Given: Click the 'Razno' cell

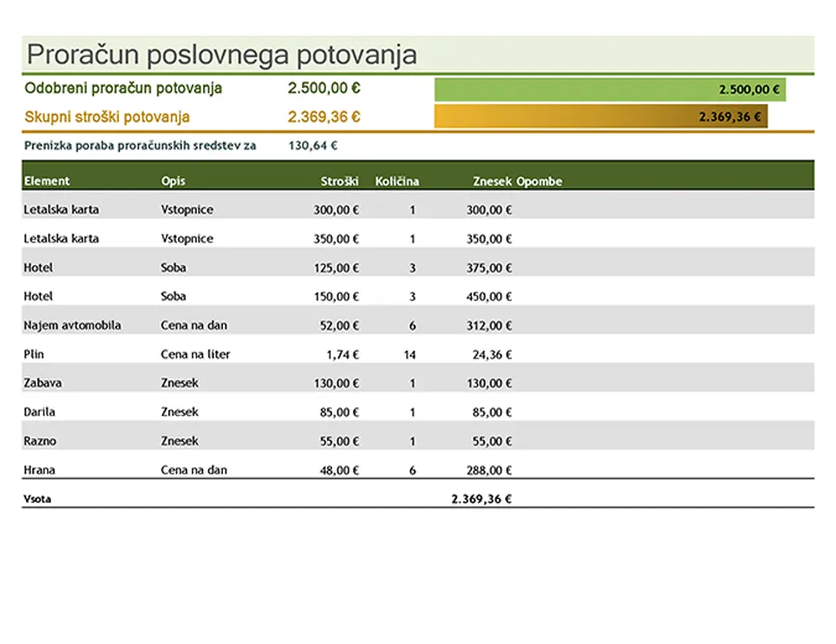Looking at the screenshot, I should coord(40,441).
